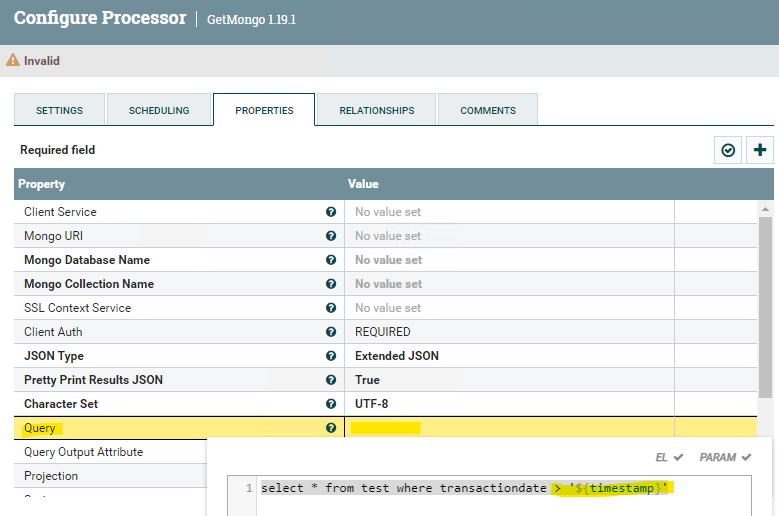Open the Scheduling tab
Image resolution: width=779 pixels, height=516 pixels.
(158, 110)
